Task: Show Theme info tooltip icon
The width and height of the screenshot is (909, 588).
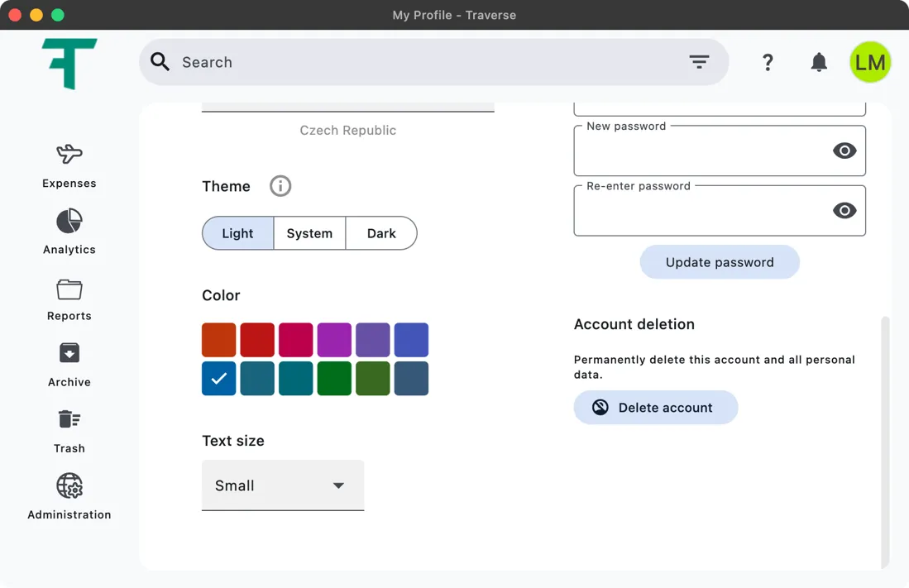Action: pos(280,186)
